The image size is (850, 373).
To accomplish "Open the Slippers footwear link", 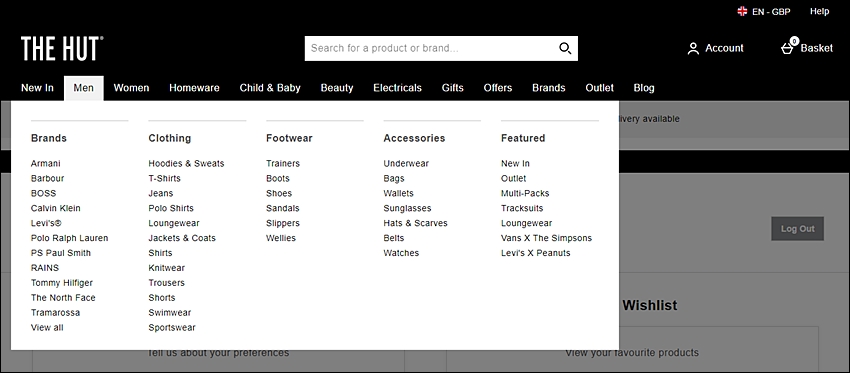I will click(x=282, y=223).
